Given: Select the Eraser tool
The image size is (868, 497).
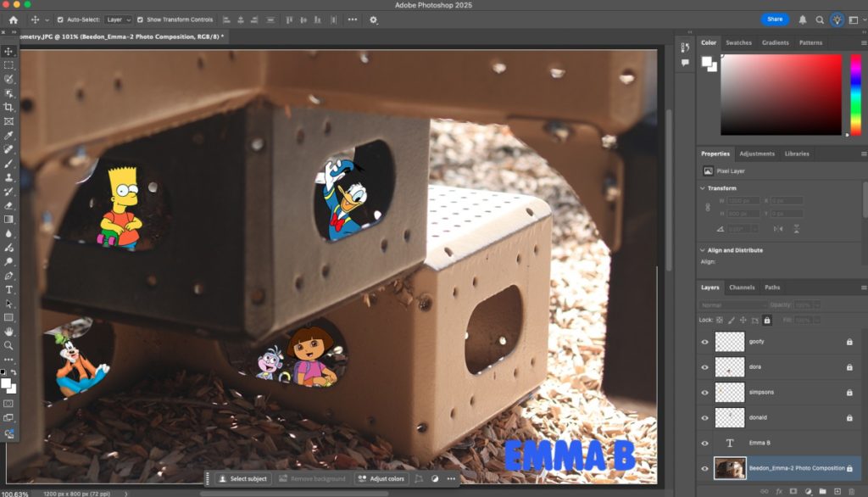Looking at the screenshot, I should point(9,205).
